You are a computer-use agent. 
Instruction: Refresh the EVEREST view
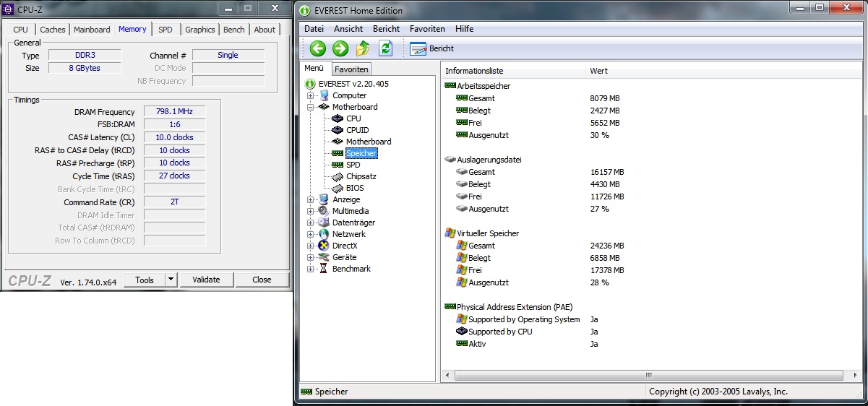[x=385, y=48]
